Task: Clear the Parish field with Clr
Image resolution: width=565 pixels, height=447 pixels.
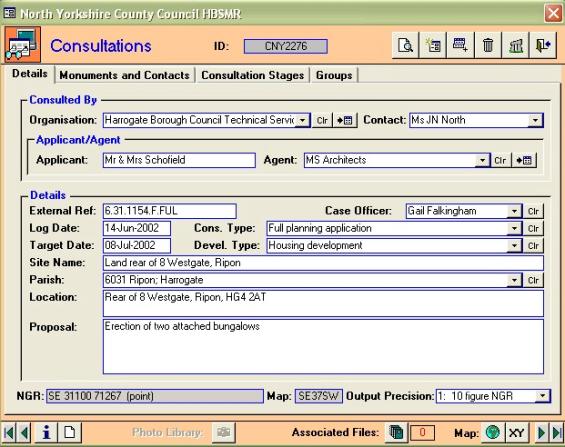Action: click(x=533, y=280)
